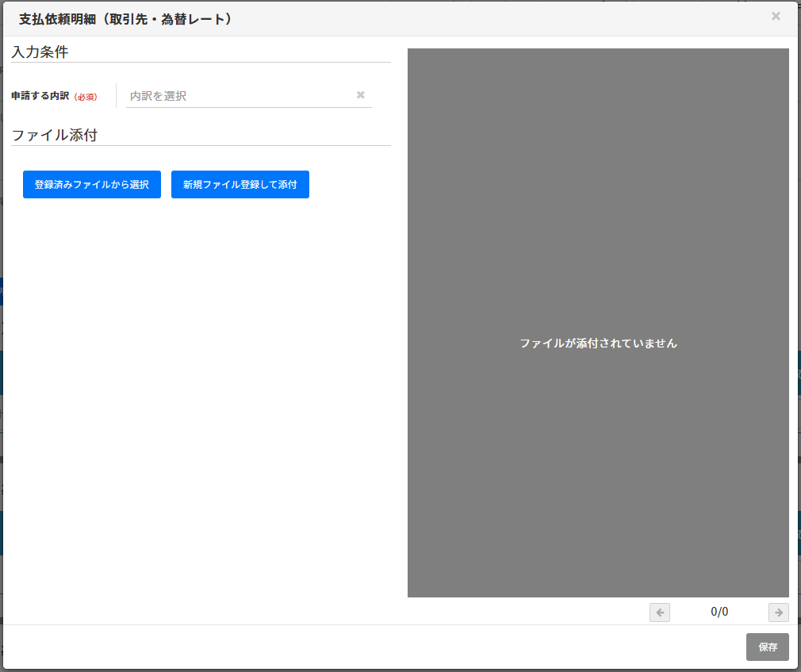The image size is (801, 672).
Task: Go to the next attachment page arrow
Action: 778,612
